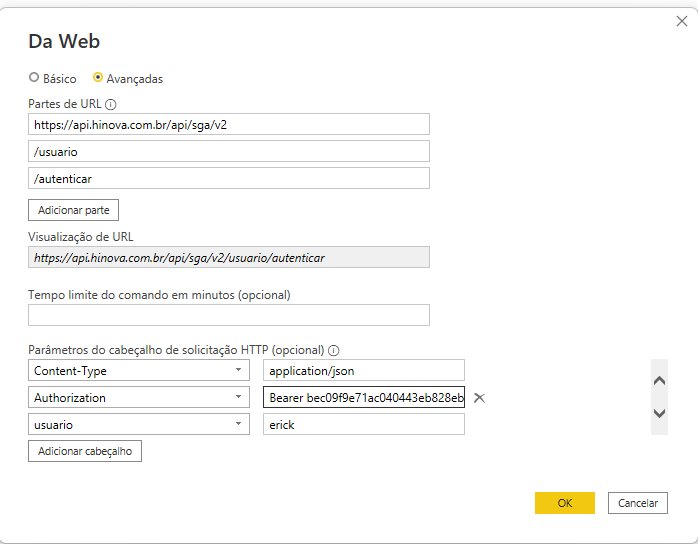698x544 pixels.
Task: Click the /autenticar URL part field
Action: pos(229,178)
